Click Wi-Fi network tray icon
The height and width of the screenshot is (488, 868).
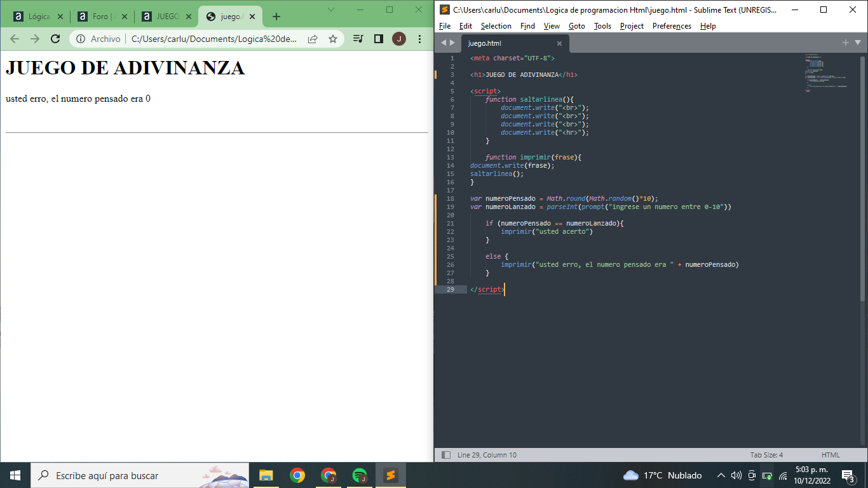click(783, 475)
